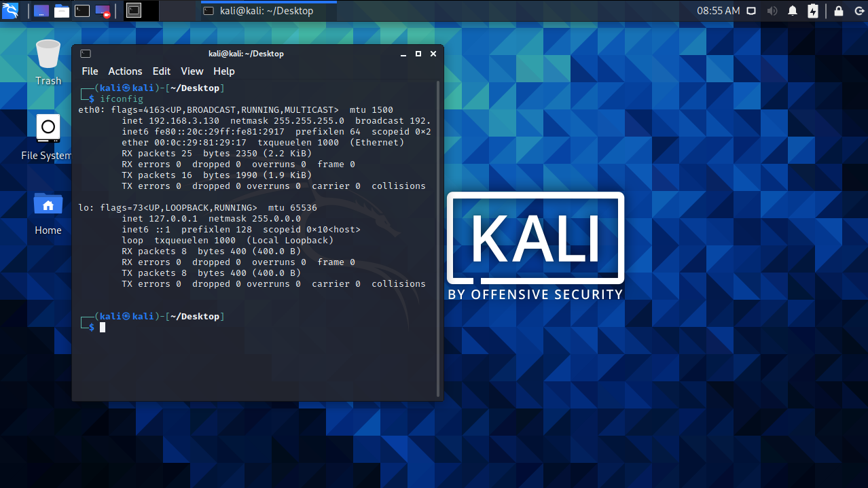868x488 pixels.
Task: Click 'netmask 255.0.0.0' text
Action: [x=255, y=219]
